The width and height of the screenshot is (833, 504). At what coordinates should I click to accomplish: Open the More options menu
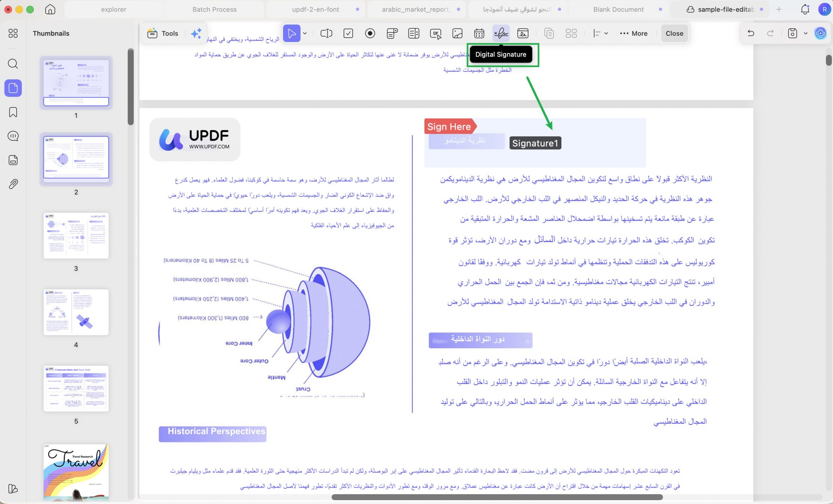pos(634,33)
